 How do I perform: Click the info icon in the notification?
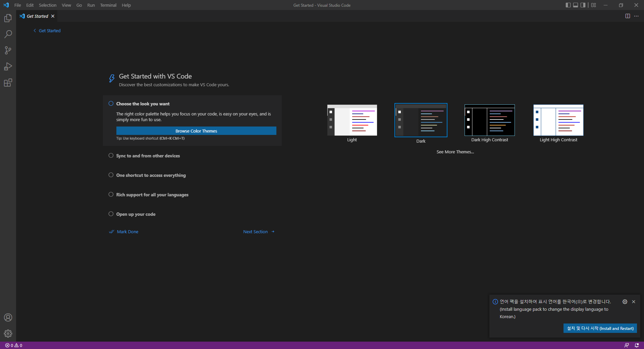point(495,302)
